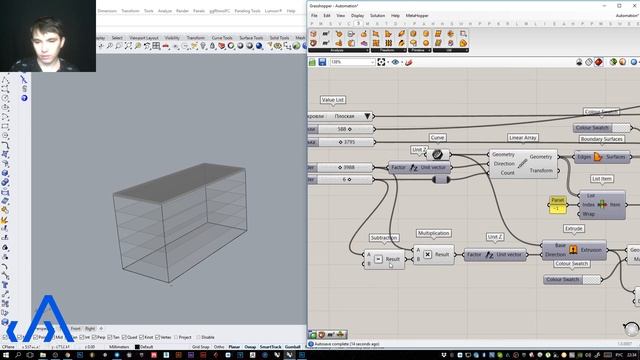Toggle Gumball in Rhino status bar

coord(292,347)
